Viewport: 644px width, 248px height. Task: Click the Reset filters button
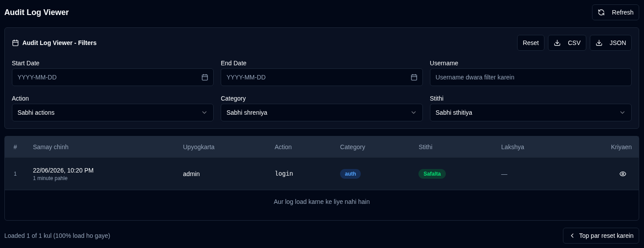tap(531, 43)
